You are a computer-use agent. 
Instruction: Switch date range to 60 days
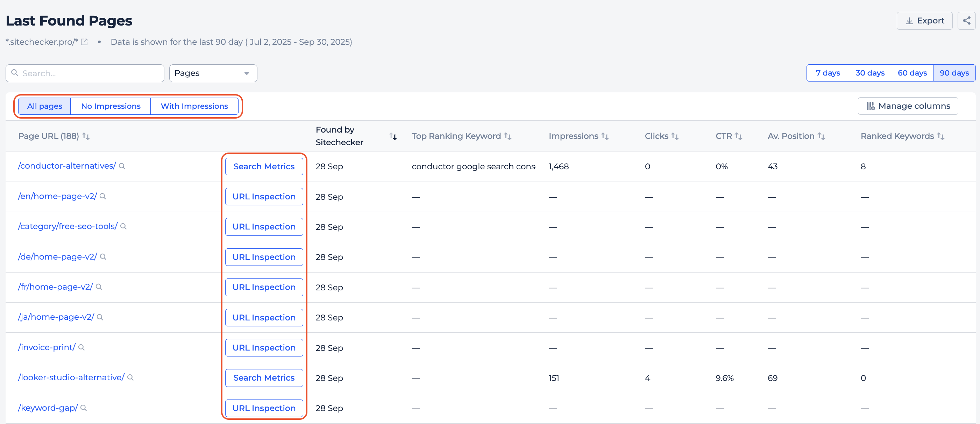(x=912, y=73)
